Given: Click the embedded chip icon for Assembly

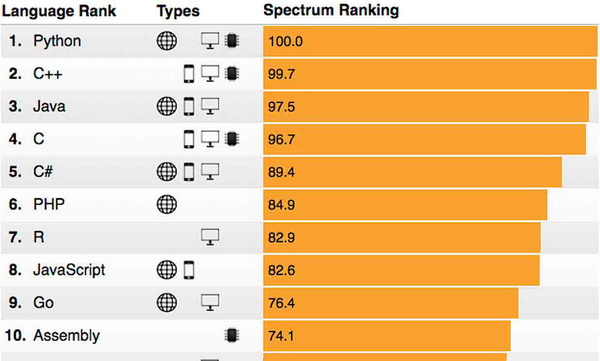Looking at the screenshot, I should coord(232,335).
